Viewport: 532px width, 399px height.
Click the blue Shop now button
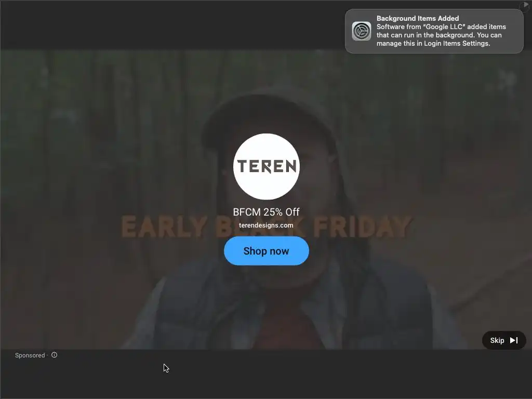pos(267,251)
